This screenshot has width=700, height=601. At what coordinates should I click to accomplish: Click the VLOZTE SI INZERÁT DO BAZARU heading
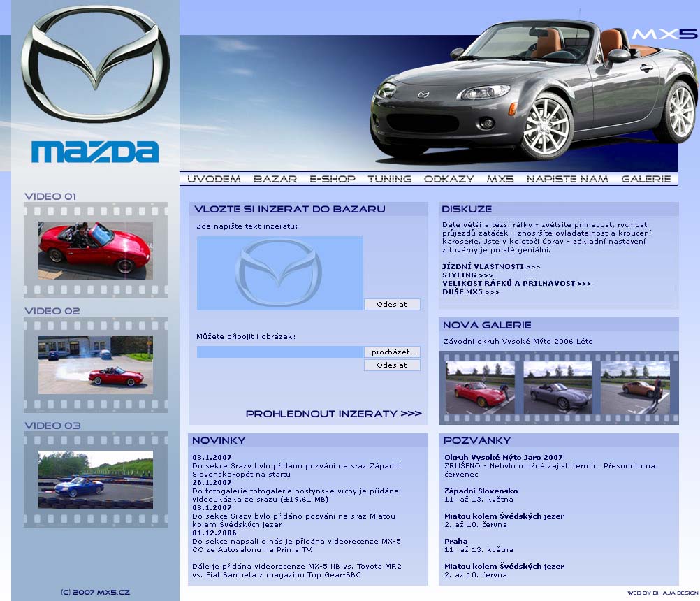[x=290, y=209]
